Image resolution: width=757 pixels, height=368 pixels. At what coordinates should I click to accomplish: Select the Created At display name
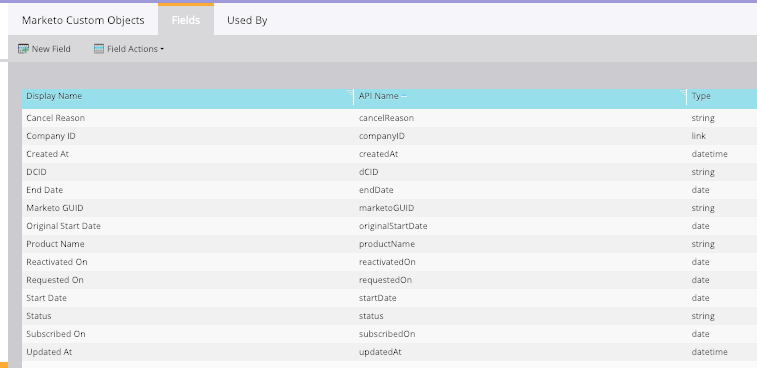pos(48,154)
